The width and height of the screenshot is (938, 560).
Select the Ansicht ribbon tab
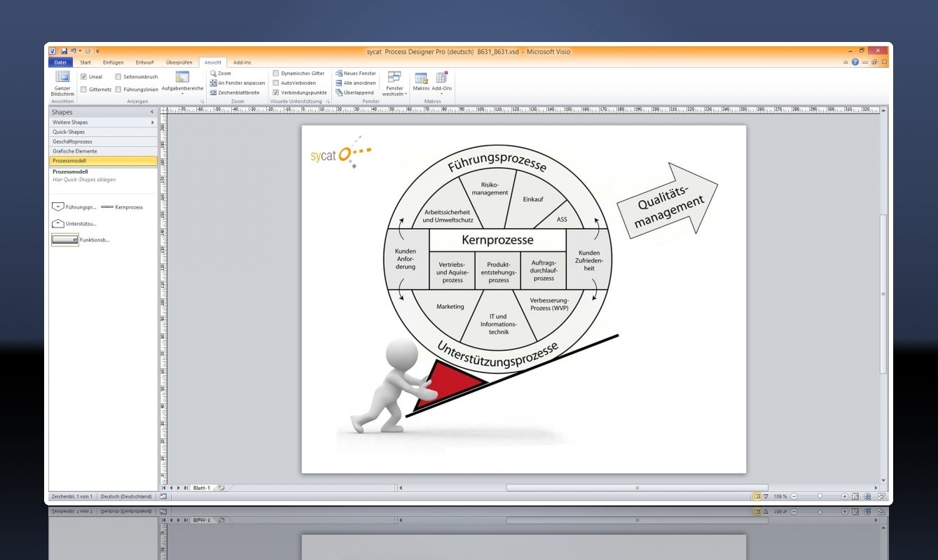click(213, 62)
